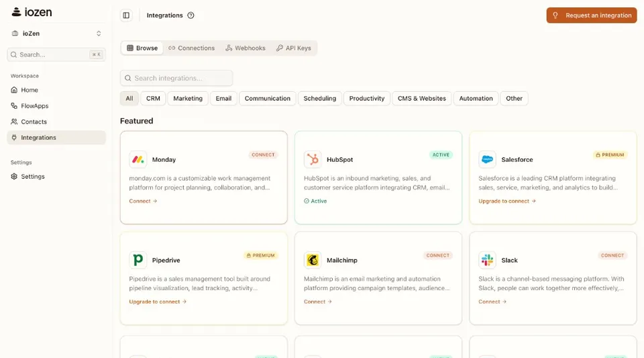Switch to the Browse tab
The width and height of the screenshot is (644, 358).
142,48
